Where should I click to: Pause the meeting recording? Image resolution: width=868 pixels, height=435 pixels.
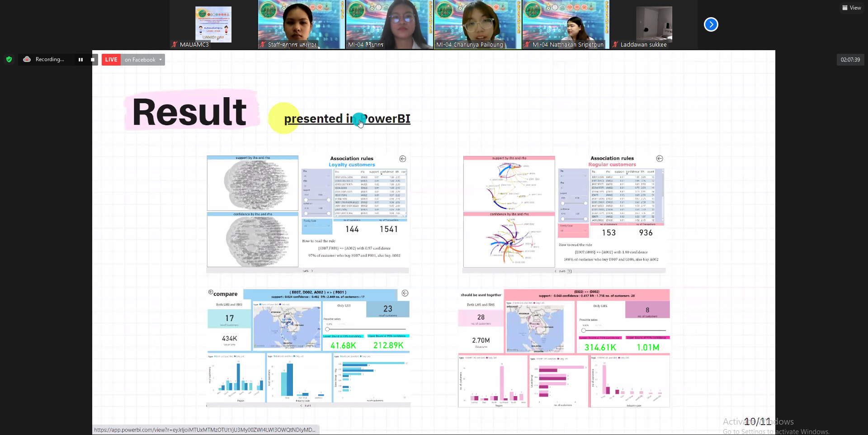point(80,59)
